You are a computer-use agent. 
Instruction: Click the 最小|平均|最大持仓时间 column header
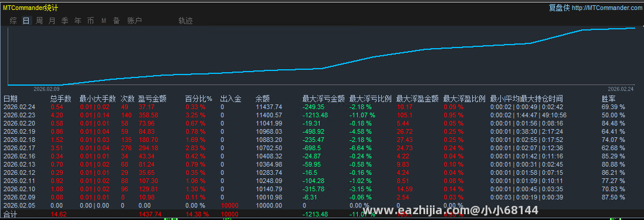(x=527, y=99)
